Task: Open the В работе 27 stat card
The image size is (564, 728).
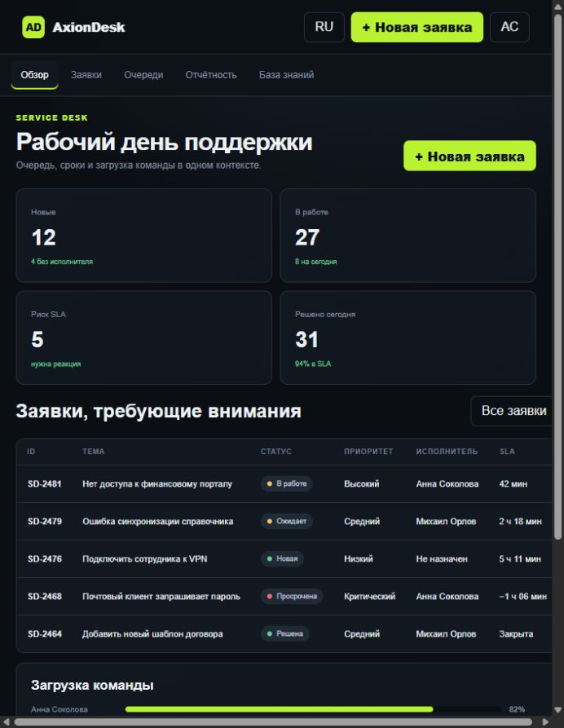Action: pyautogui.click(x=408, y=236)
